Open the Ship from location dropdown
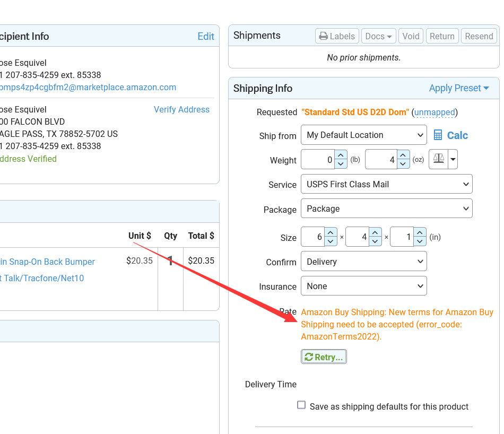The width and height of the screenshot is (504, 434). 363,135
